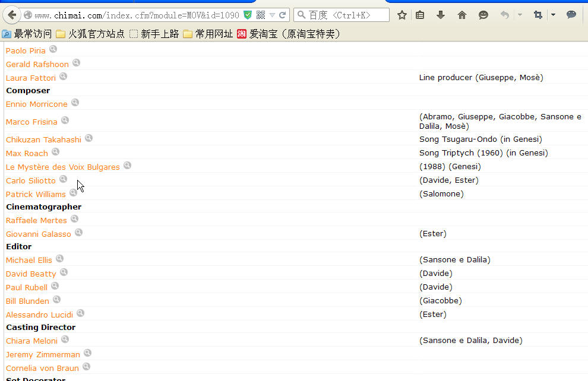The width and height of the screenshot is (588, 381).
Task: Click search icon next to Max Roach
Action: tap(55, 151)
